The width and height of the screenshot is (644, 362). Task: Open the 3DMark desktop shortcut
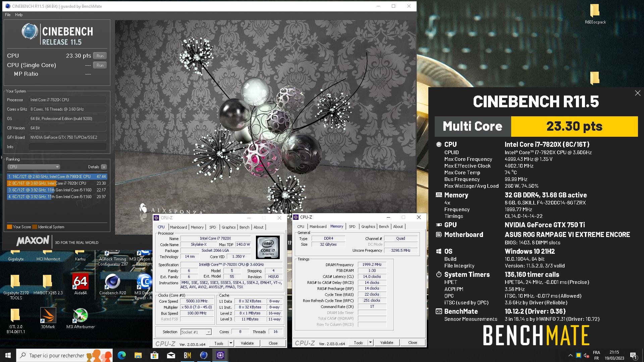tap(48, 318)
